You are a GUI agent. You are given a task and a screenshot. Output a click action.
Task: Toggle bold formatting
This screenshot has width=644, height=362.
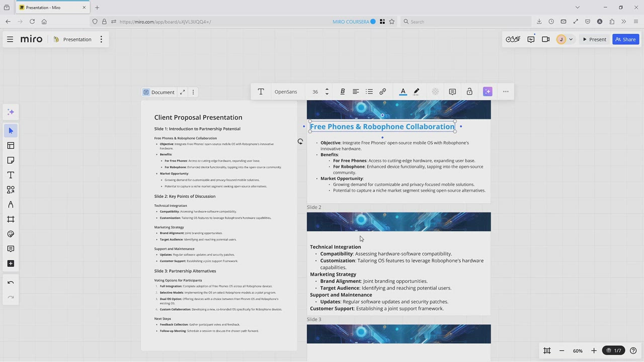[343, 92]
